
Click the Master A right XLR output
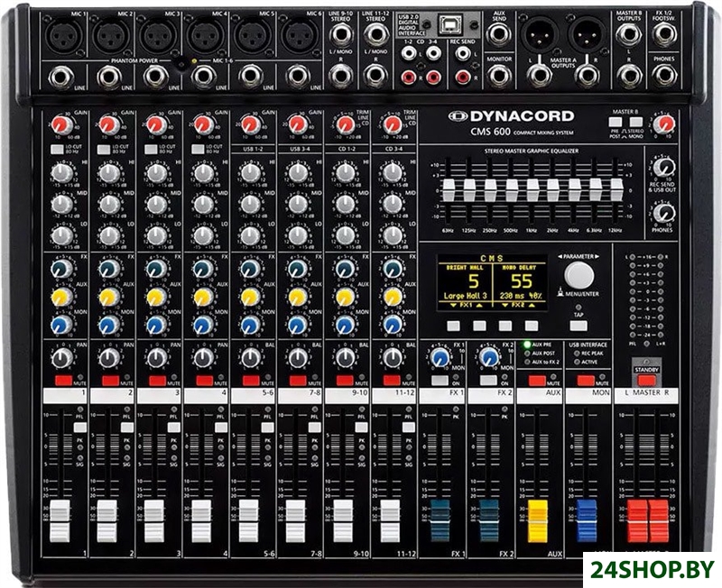click(x=586, y=35)
